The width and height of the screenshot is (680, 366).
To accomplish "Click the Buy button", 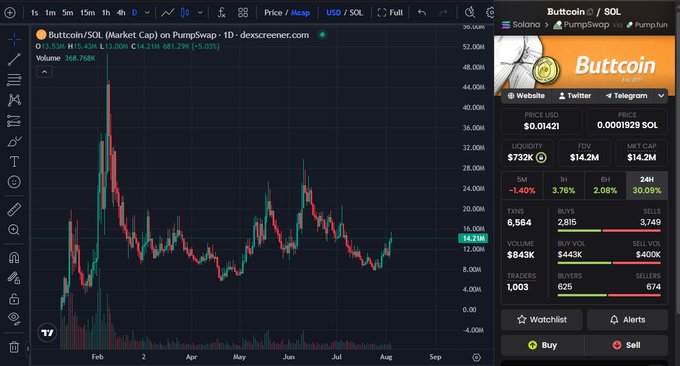I will 542,345.
